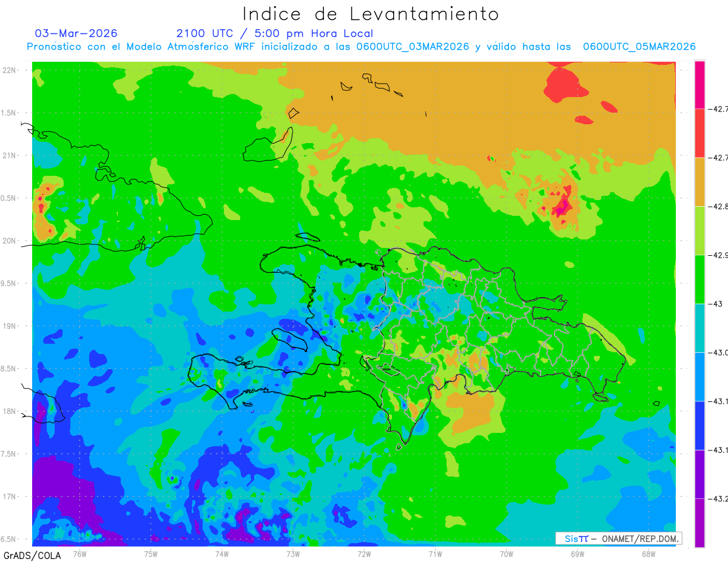728x562 pixels.
Task: Select the bright green color bar segment
Action: point(700,279)
